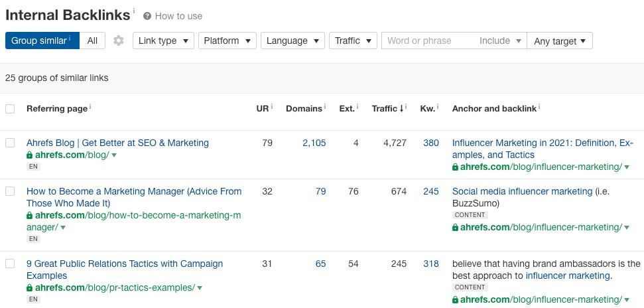The width and height of the screenshot is (644, 308).
Task: Click lock icon of first row's influencer-marketing backlink
Action: pyautogui.click(x=455, y=167)
